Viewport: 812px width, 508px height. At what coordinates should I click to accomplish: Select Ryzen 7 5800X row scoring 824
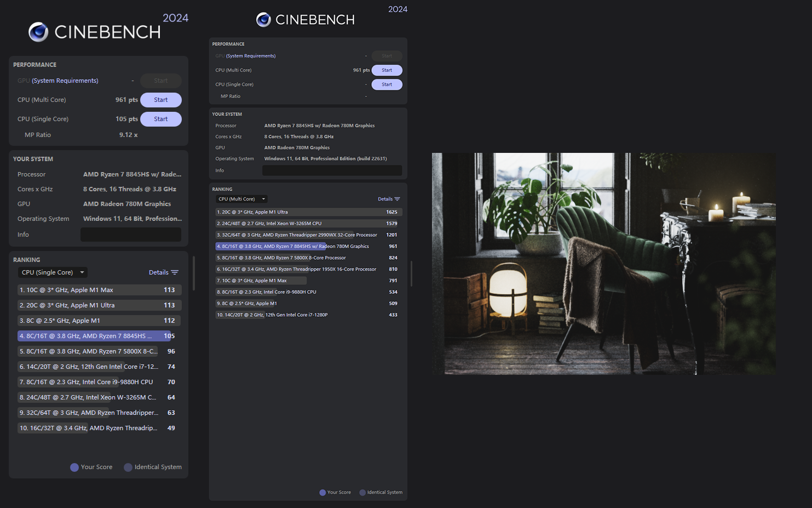(309, 258)
